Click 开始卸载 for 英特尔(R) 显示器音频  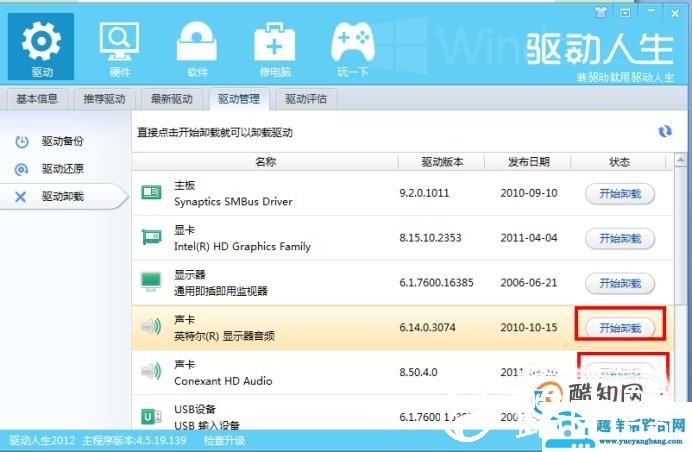click(620, 328)
